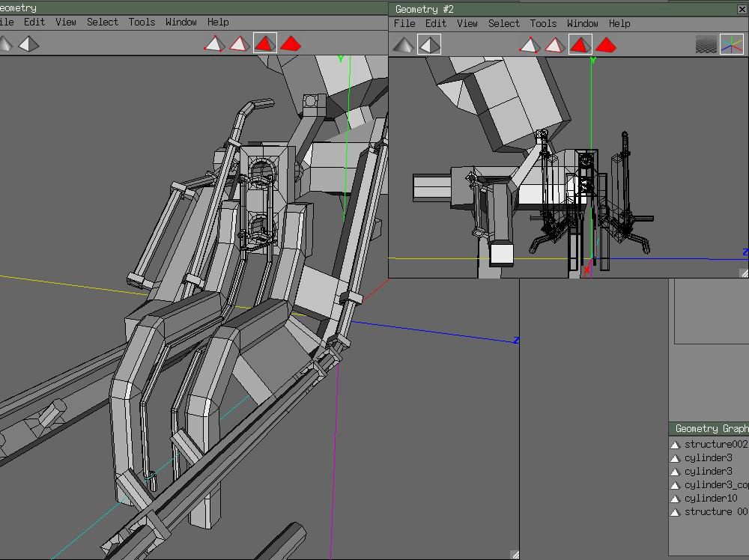Viewport: 749px width, 560px height.
Task: Click the Geometry Graph panel title bar
Action: [x=709, y=428]
